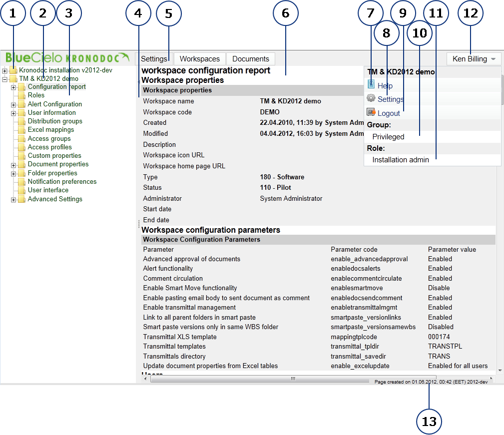Expand the Document properties node
The image size is (504, 435).
(13, 165)
